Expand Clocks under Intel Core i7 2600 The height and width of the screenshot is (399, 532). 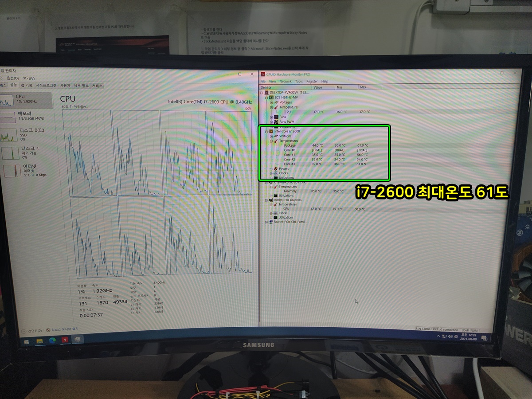coord(271,173)
